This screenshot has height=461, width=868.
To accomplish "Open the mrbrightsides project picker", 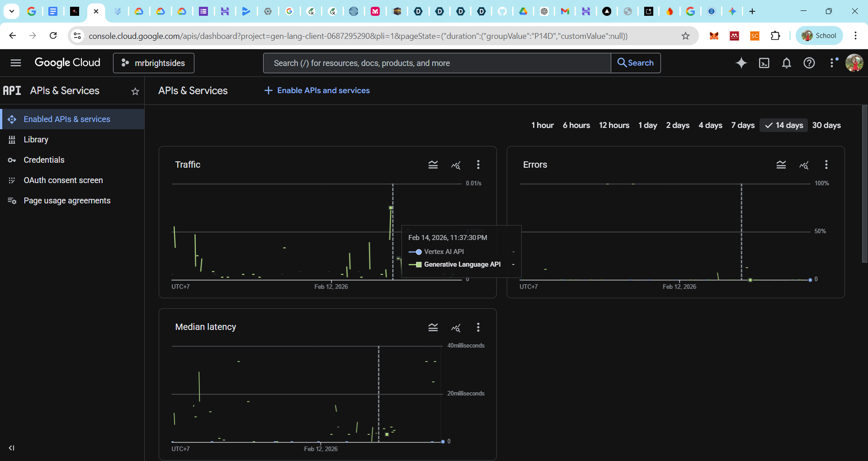I will tap(154, 63).
